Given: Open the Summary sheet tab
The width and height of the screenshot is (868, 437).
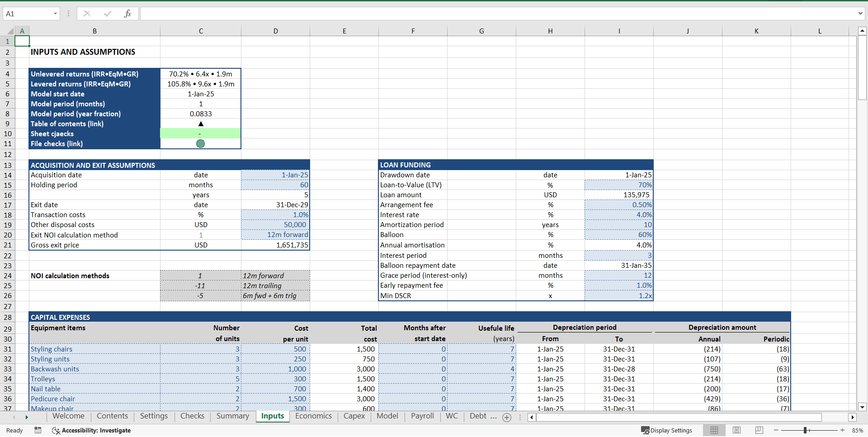Looking at the screenshot, I should click(232, 416).
